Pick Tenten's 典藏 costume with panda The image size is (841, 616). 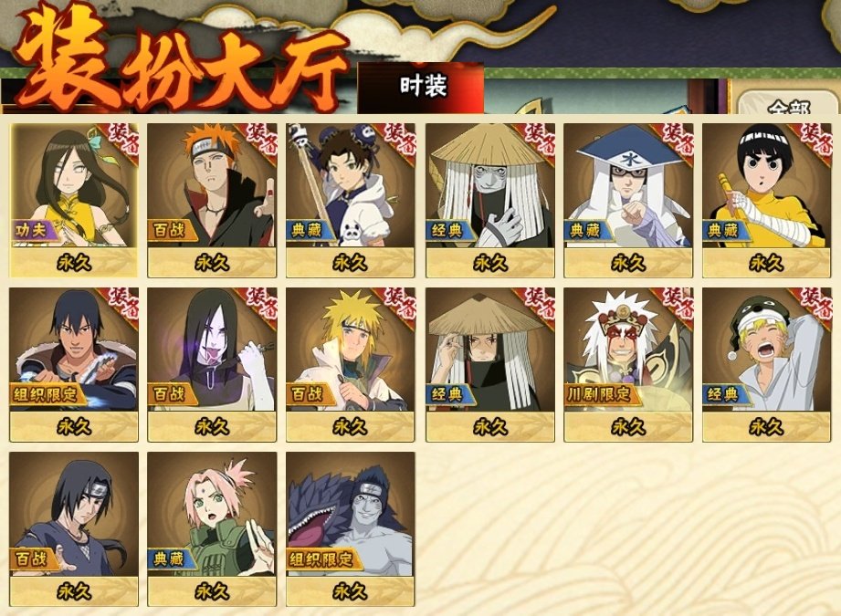pyautogui.click(x=351, y=200)
